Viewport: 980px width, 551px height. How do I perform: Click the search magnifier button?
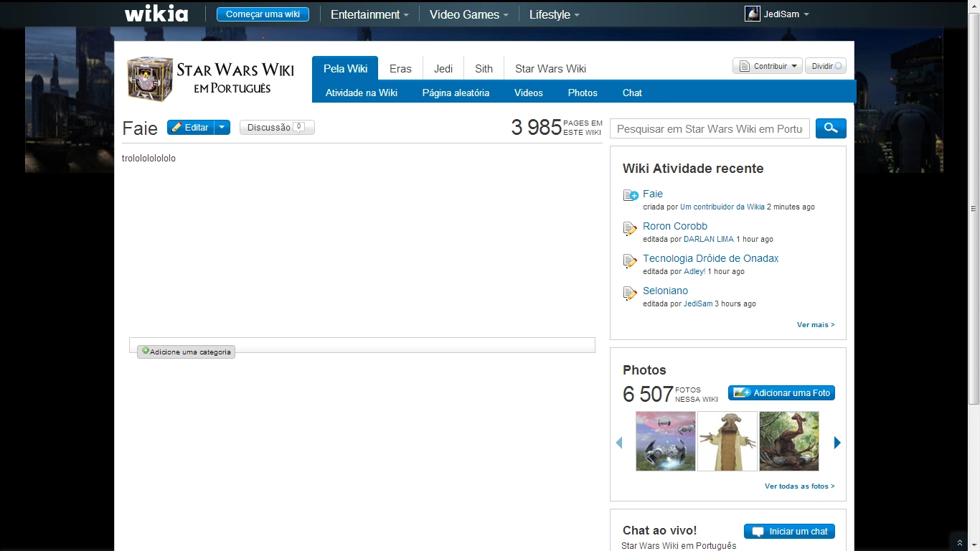[x=831, y=128]
